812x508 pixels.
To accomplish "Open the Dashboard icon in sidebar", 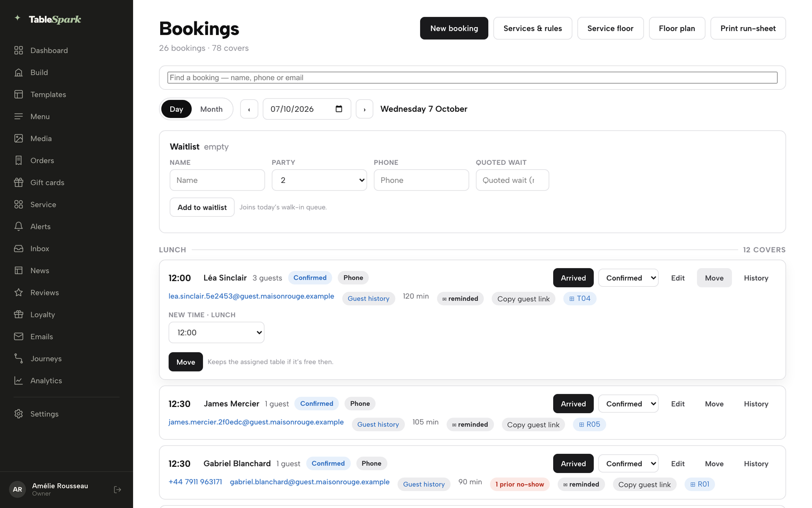I will (x=19, y=50).
